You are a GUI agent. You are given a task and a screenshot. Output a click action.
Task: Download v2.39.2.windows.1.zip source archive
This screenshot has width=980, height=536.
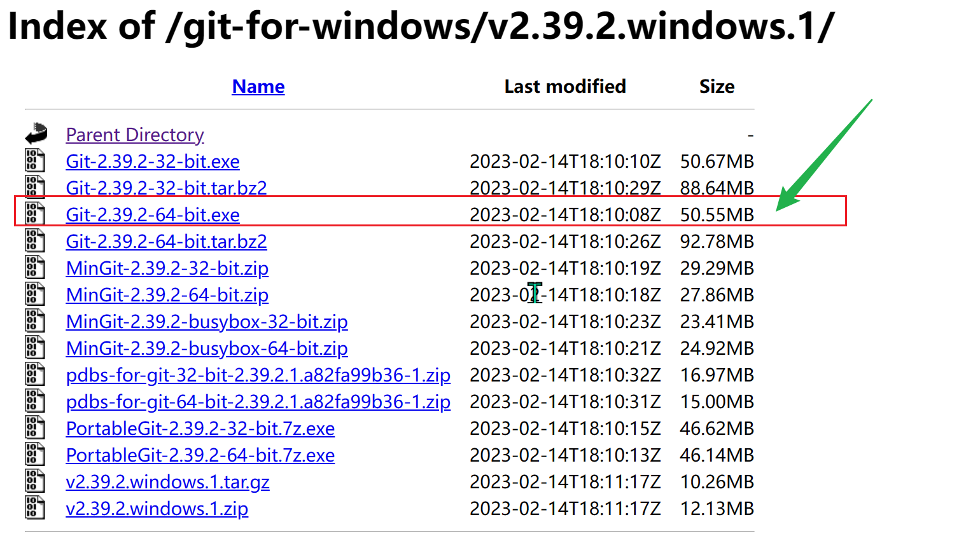tap(157, 509)
